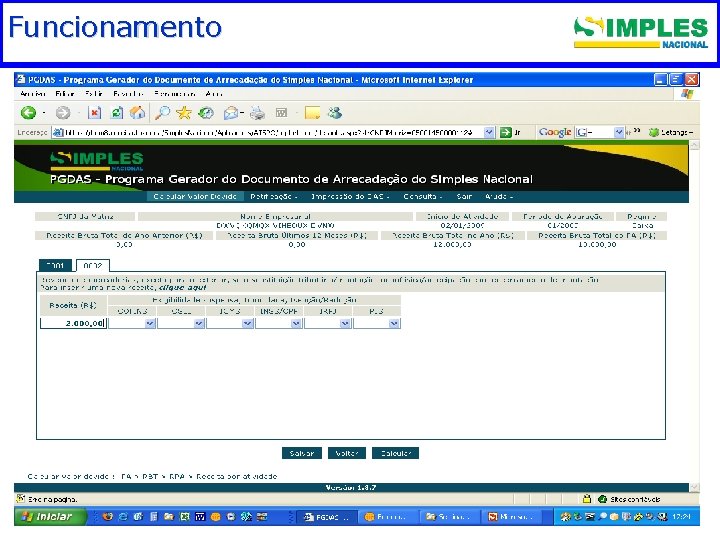
Task: Expand the PIS dropdown
Action: pyautogui.click(x=394, y=323)
